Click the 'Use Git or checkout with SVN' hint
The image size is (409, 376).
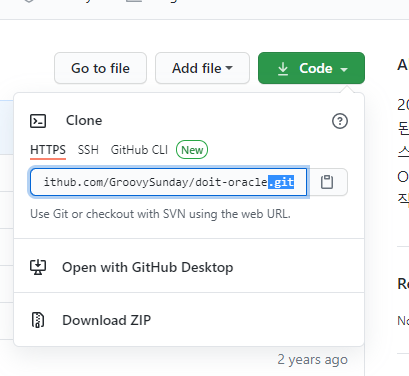click(x=160, y=214)
